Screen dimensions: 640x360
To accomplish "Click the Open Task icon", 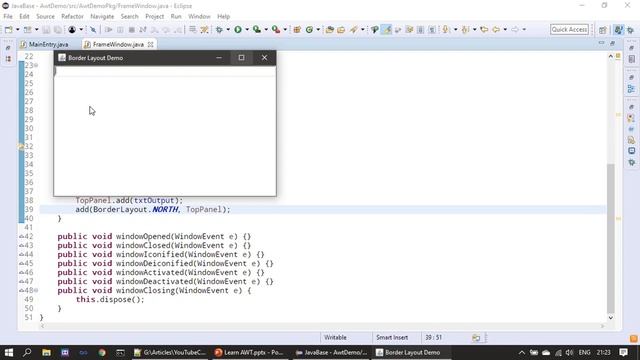I will point(341,29).
